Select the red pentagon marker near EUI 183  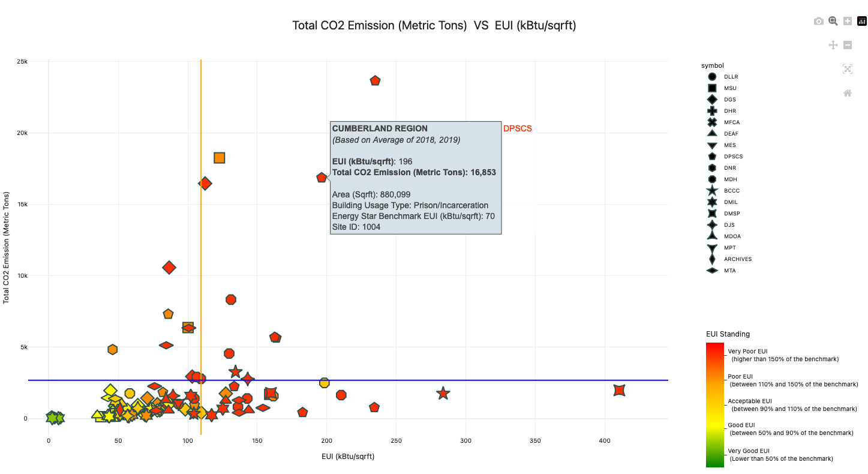point(302,412)
